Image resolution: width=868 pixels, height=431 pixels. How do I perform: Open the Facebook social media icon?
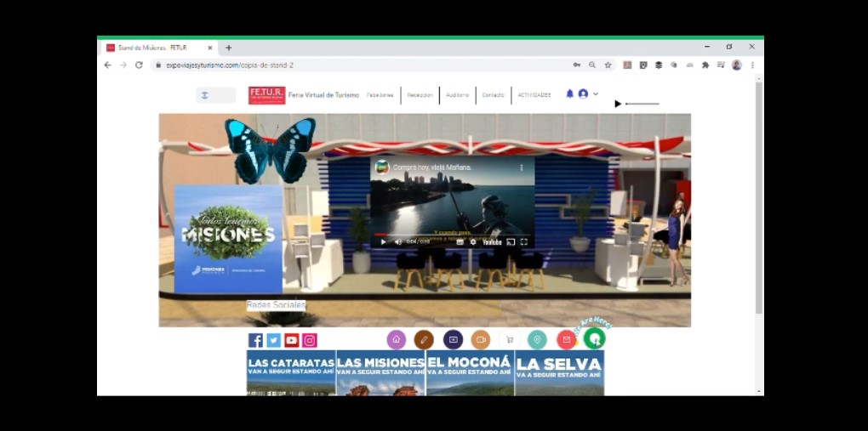pyautogui.click(x=255, y=340)
